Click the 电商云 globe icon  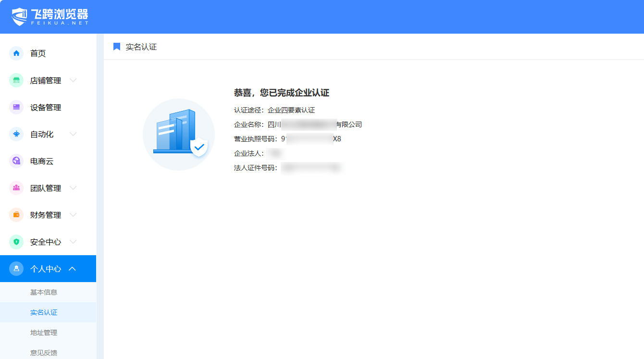(16, 161)
